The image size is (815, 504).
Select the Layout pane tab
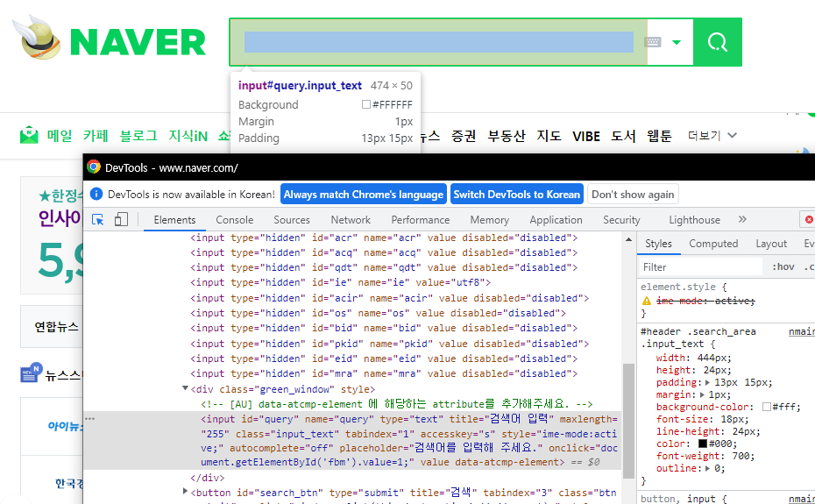click(x=771, y=244)
